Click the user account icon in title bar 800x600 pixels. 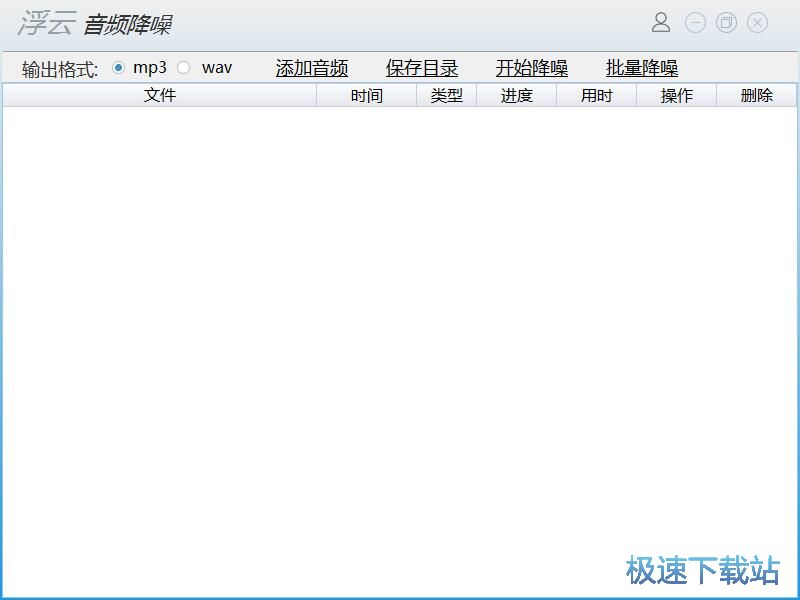point(660,23)
